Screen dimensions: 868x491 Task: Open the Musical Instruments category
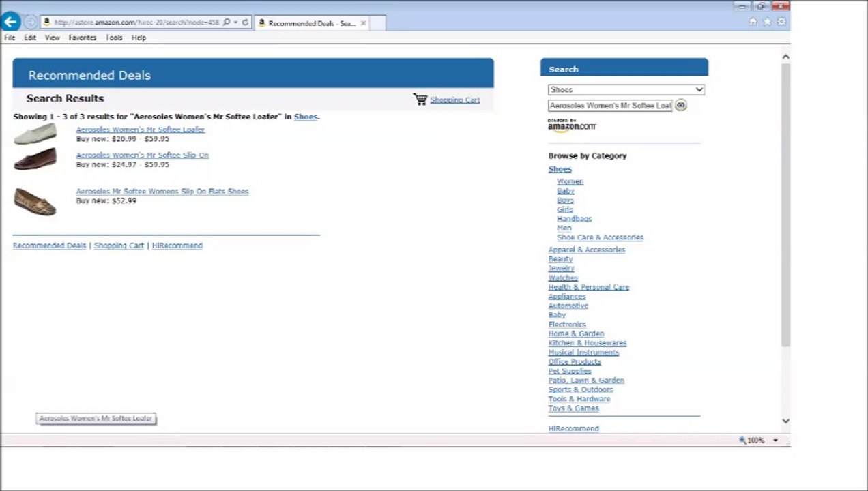pos(583,353)
